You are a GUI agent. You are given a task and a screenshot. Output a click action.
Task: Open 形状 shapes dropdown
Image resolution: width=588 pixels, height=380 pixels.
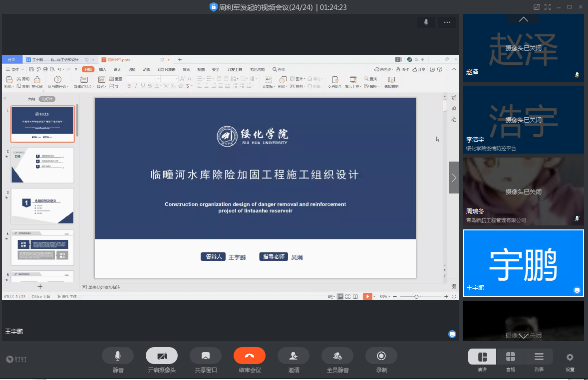tap(283, 82)
